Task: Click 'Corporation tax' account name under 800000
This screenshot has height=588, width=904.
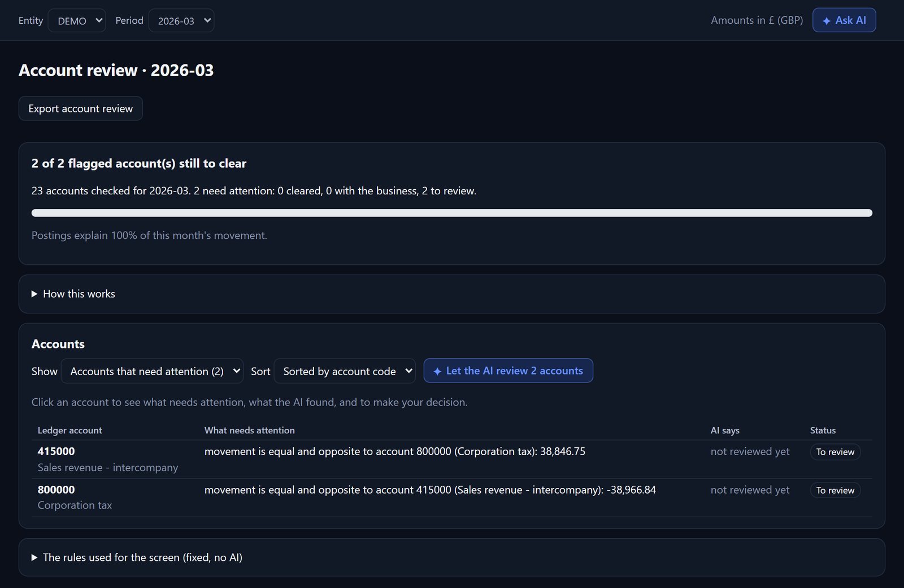Action: 75,506
